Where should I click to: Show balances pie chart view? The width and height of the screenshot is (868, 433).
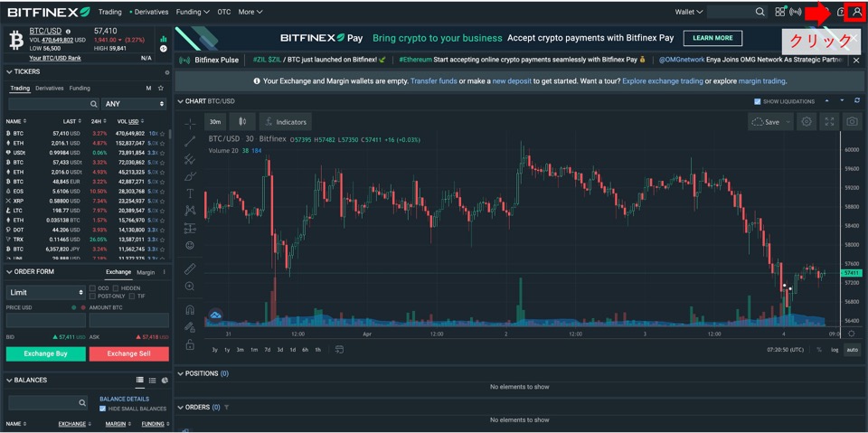pyautogui.click(x=165, y=381)
